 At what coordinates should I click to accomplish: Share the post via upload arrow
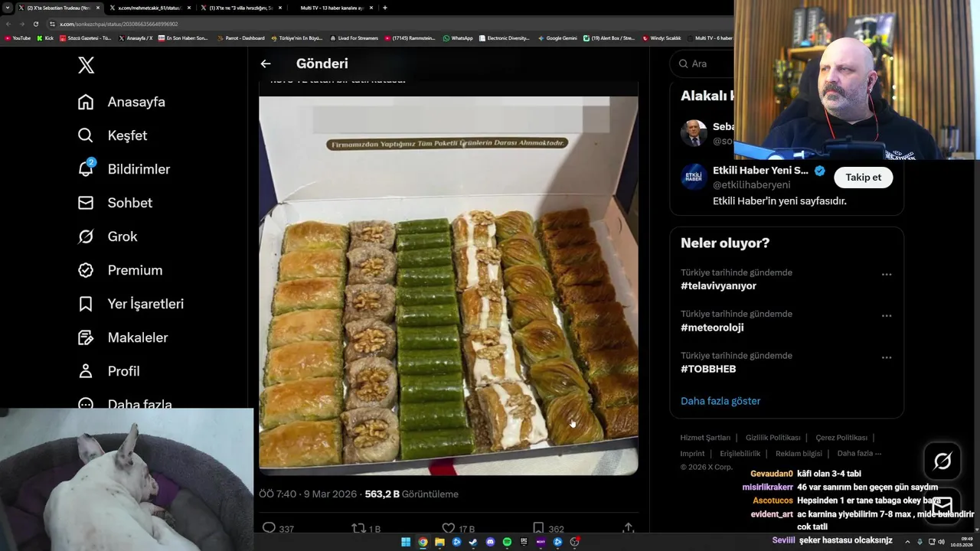pos(628,528)
